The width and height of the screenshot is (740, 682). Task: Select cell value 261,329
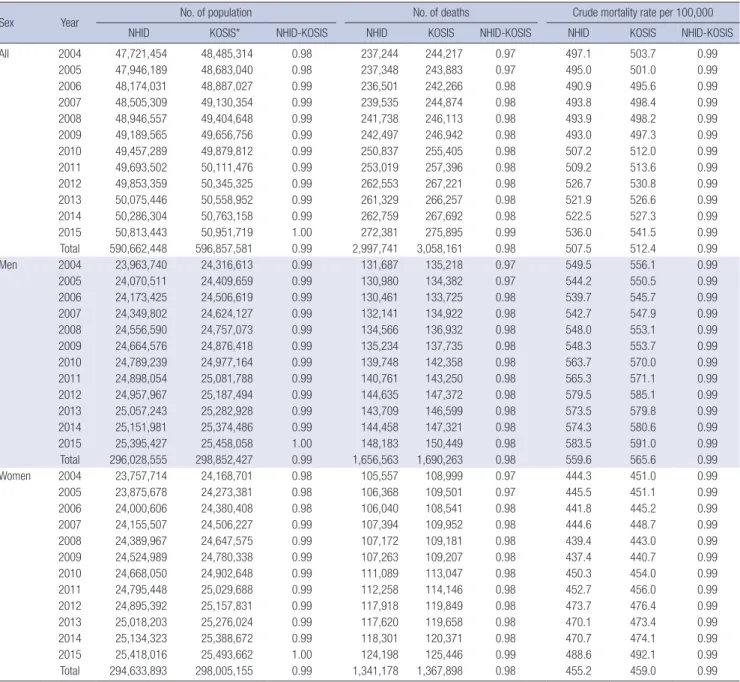click(x=379, y=200)
